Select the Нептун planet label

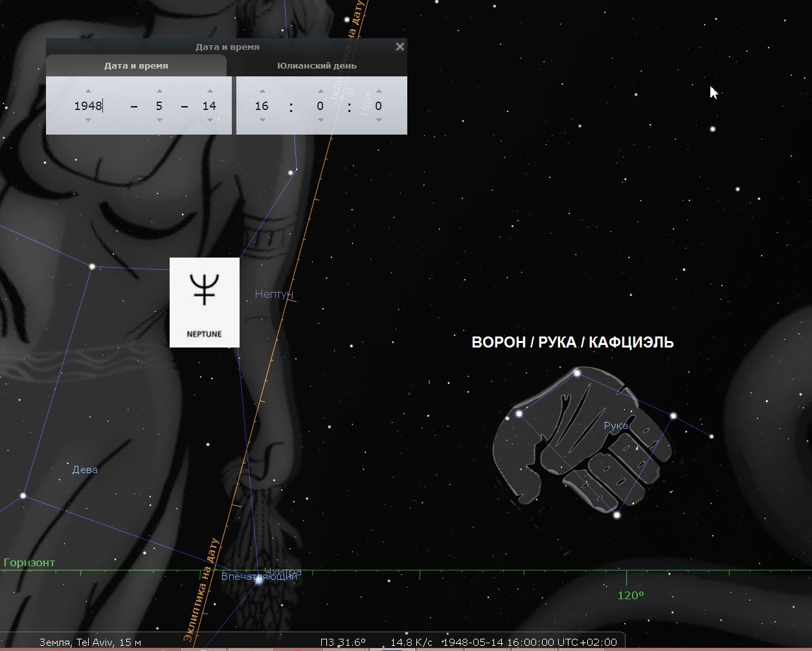[x=274, y=294]
